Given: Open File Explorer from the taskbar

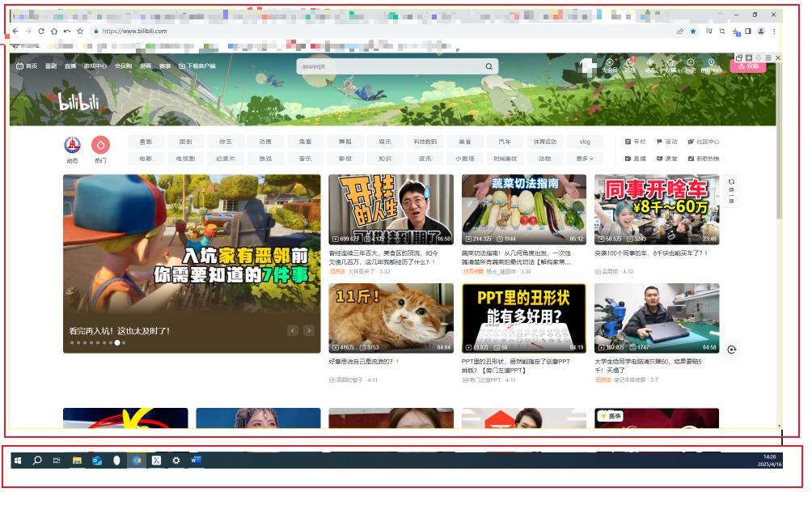Looking at the screenshot, I should [x=77, y=460].
